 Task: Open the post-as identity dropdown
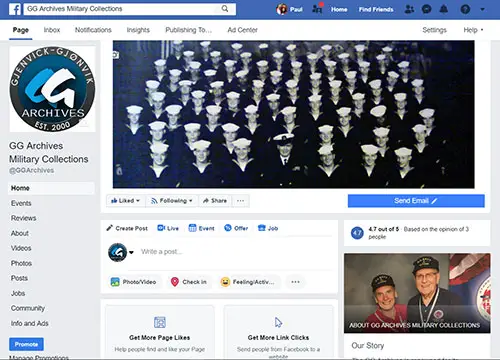point(131,252)
